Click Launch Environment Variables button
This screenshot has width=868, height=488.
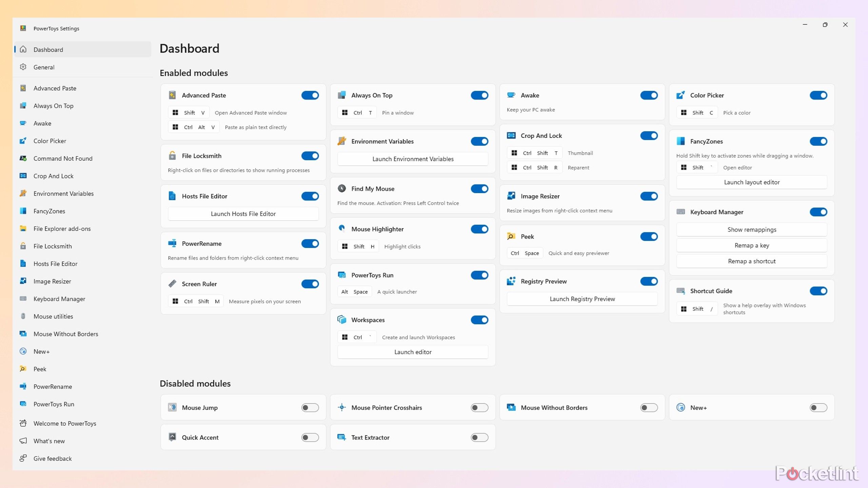pos(413,159)
